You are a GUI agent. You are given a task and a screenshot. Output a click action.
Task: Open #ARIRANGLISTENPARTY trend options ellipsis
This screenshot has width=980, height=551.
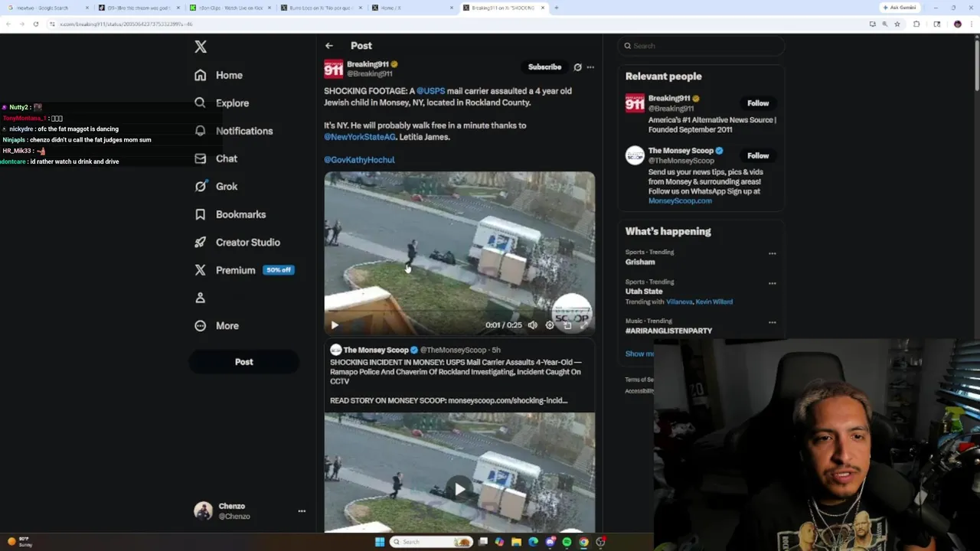click(x=772, y=322)
